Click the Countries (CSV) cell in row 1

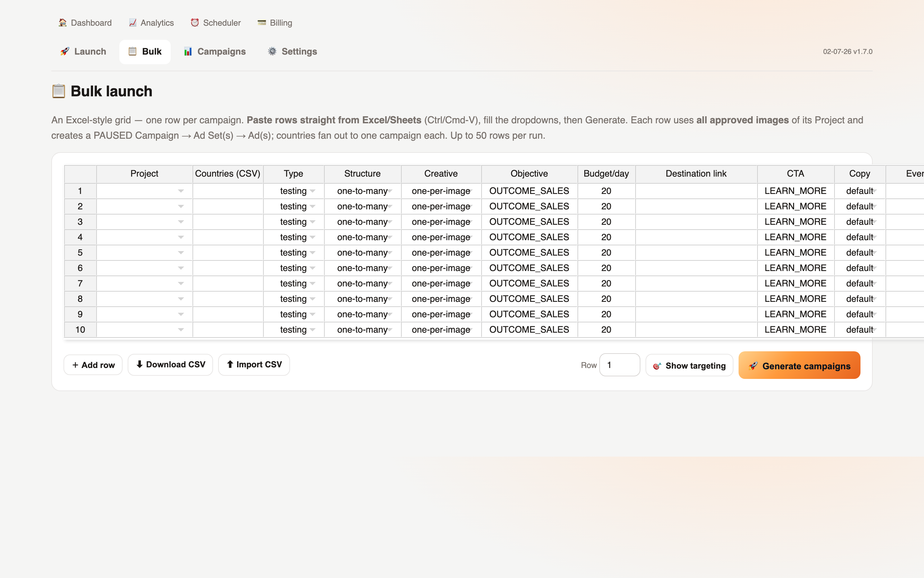(x=228, y=191)
